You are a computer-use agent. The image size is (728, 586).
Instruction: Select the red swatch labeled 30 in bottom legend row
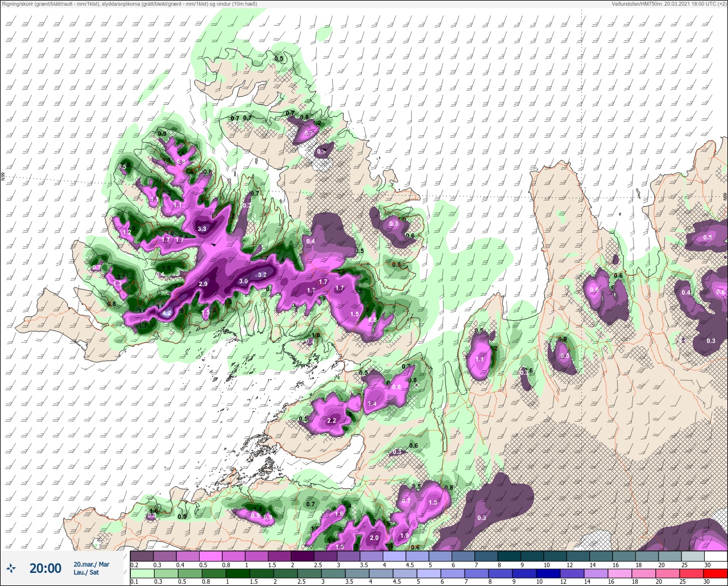tap(715, 573)
